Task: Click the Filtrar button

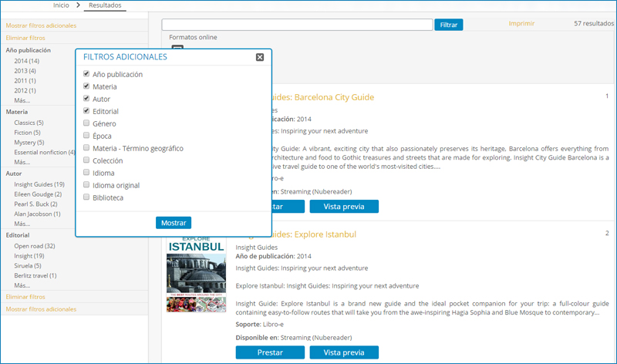Action: pos(449,25)
